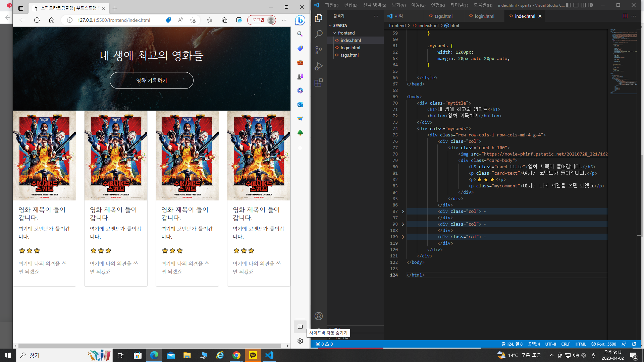The height and width of the screenshot is (362, 644).
Task: Refresh the Edge browser page
Action: (37, 20)
